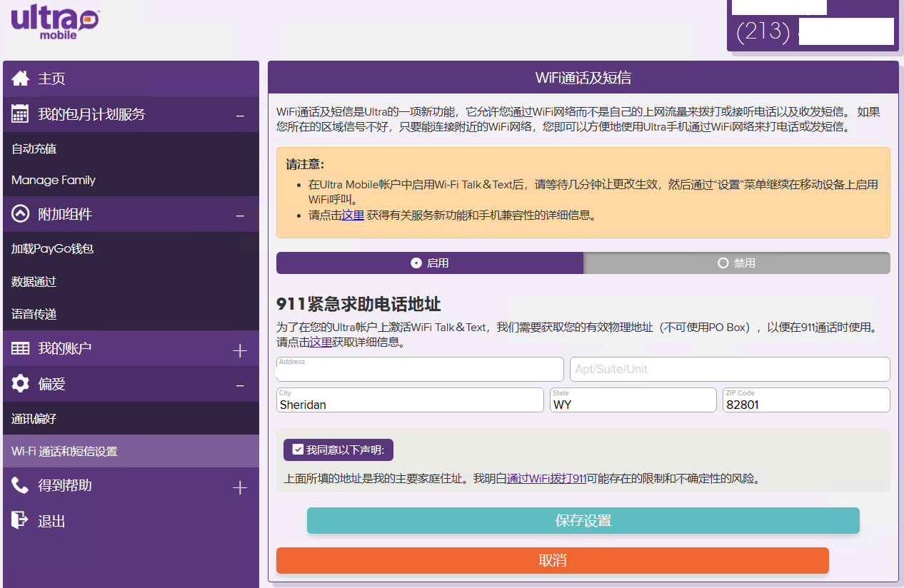
Task: Click the Ultra Mobile logo
Action: pos(54,21)
